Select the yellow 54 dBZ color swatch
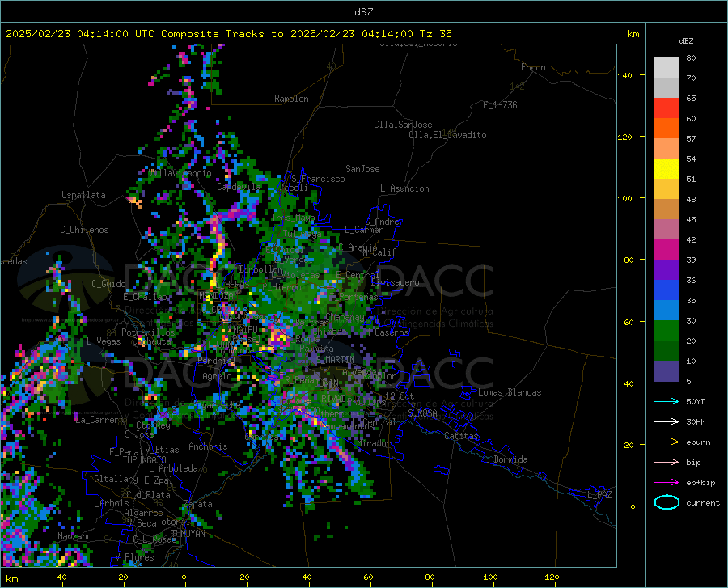 point(667,169)
